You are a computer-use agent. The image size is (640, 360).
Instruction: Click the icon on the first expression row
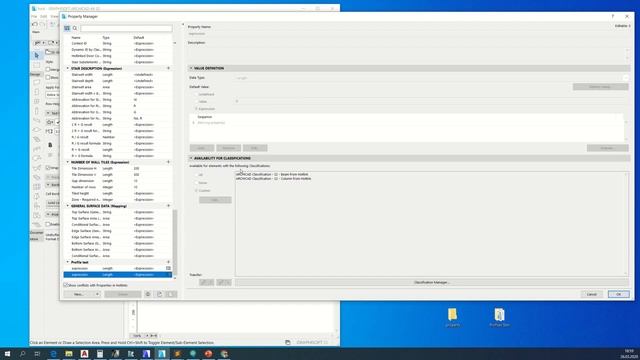tap(168, 268)
